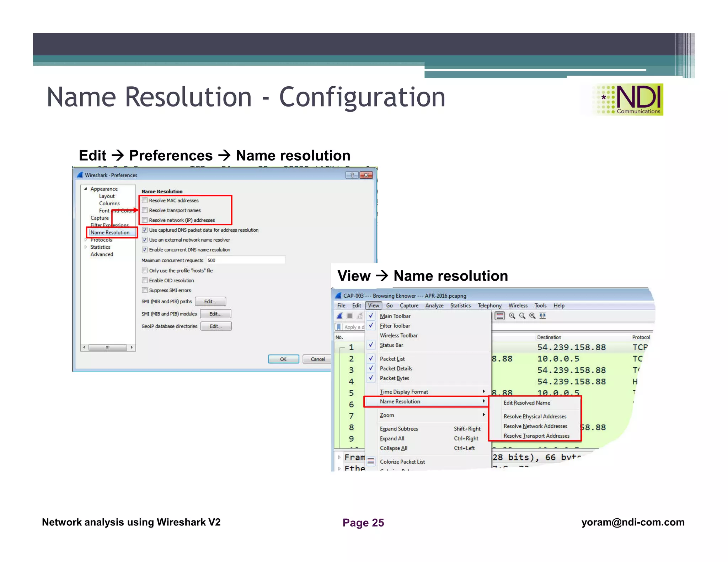Image resolution: width=728 pixels, height=562 pixels.
Task: Open the Telephony menu
Action: (x=489, y=306)
